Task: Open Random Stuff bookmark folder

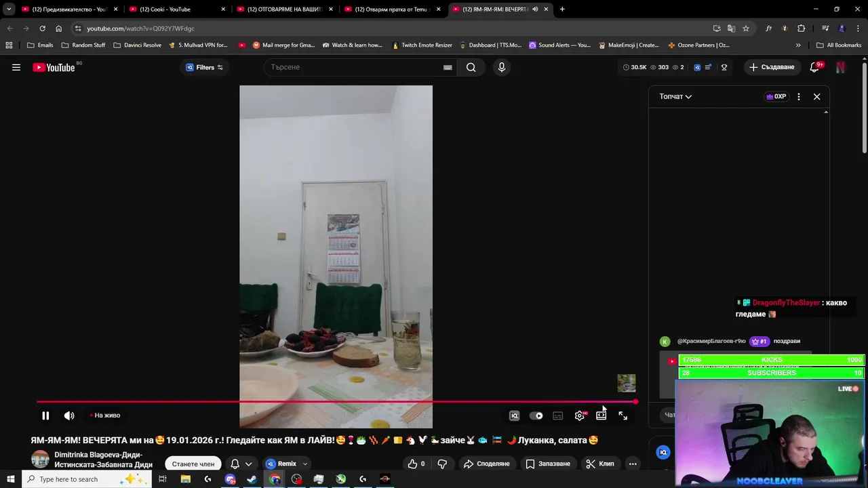Action: 83,45
